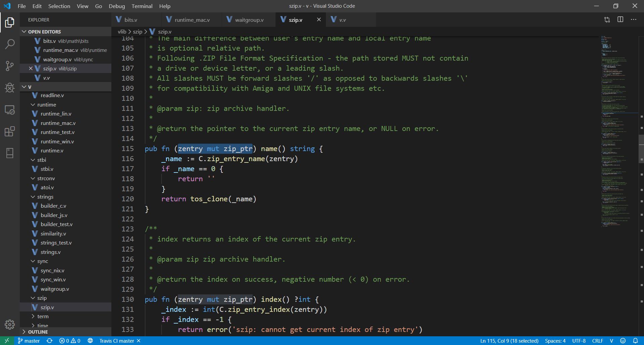This screenshot has width=644, height=345.
Task: Open the editor More Actions ellipsis
Action: [633, 20]
